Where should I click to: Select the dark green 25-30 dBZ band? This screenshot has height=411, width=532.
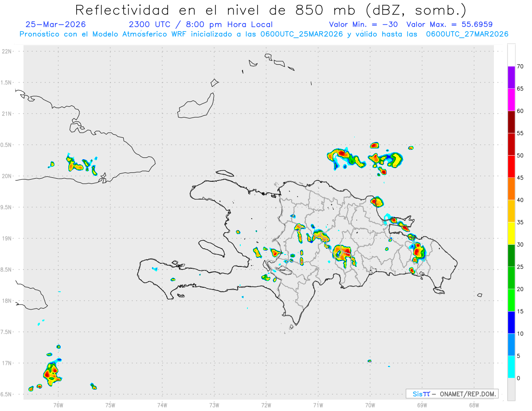511,256
